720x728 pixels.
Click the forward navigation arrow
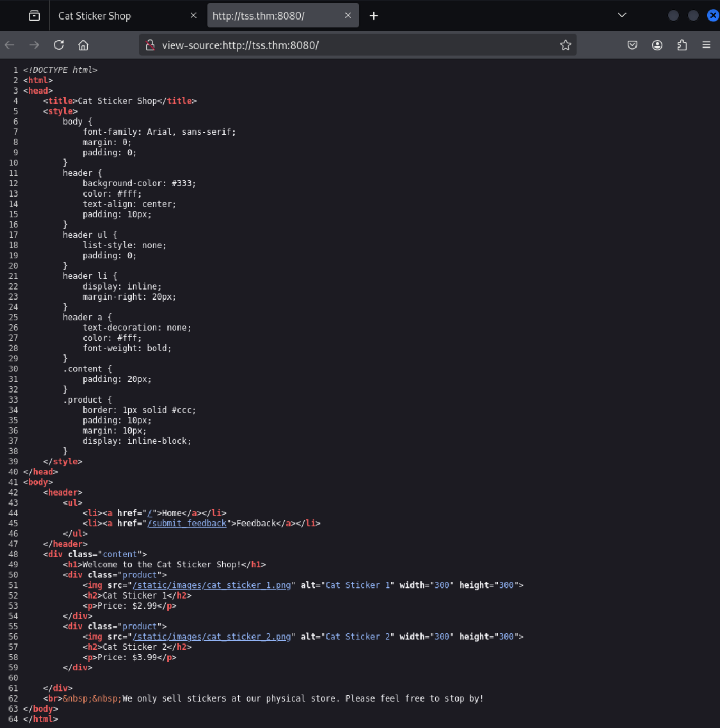[34, 45]
